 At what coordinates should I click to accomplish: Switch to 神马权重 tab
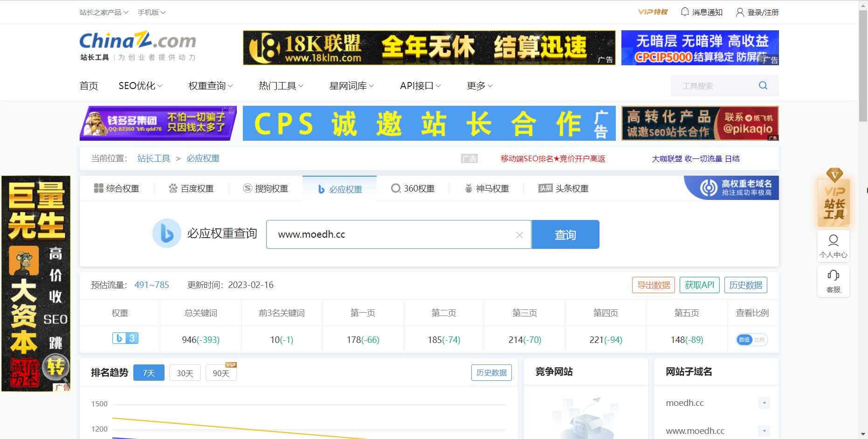487,188
